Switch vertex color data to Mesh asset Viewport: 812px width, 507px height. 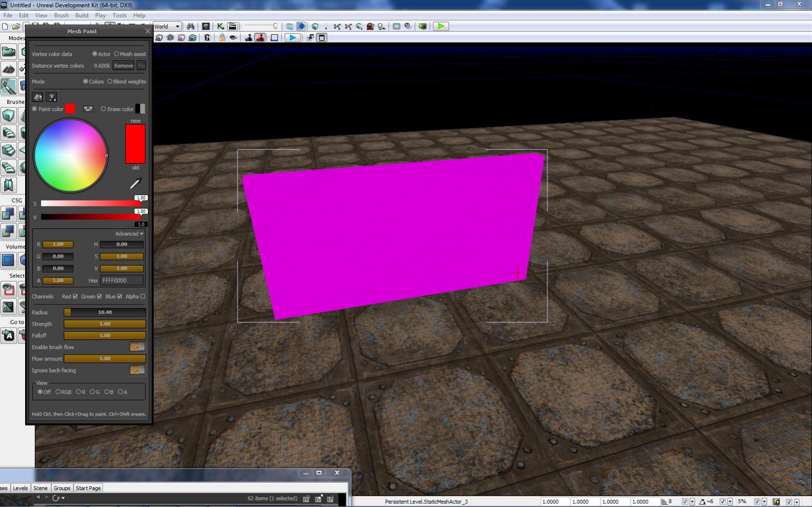click(116, 54)
